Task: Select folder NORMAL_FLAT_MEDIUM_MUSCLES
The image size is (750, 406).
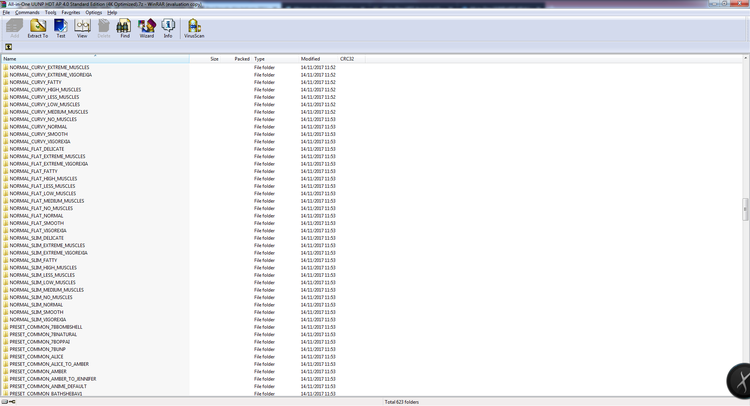Action: click(x=47, y=201)
